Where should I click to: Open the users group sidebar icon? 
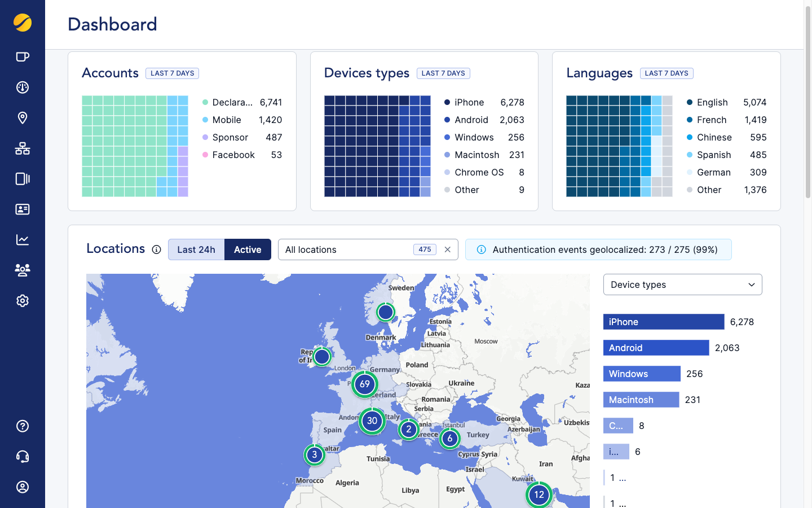(23, 270)
